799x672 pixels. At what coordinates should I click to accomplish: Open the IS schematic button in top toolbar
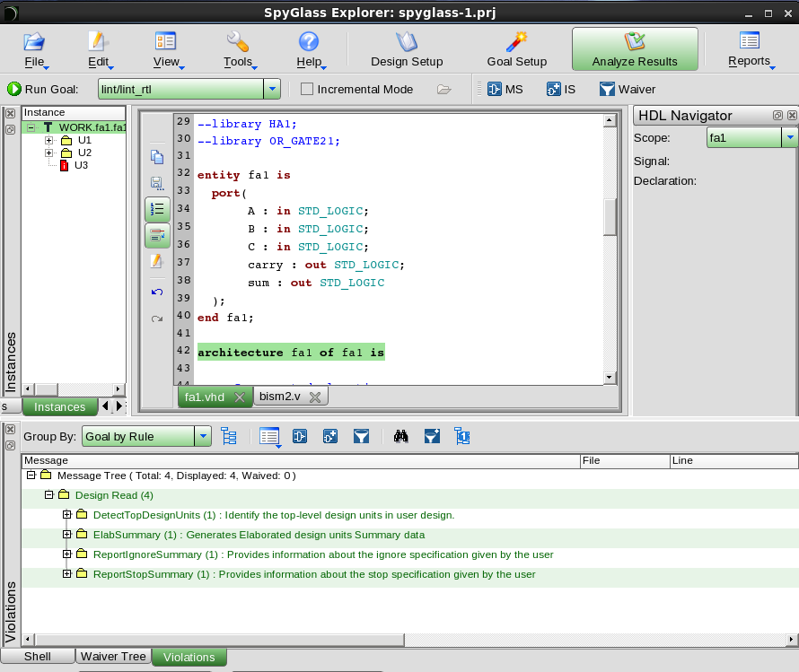click(x=560, y=89)
